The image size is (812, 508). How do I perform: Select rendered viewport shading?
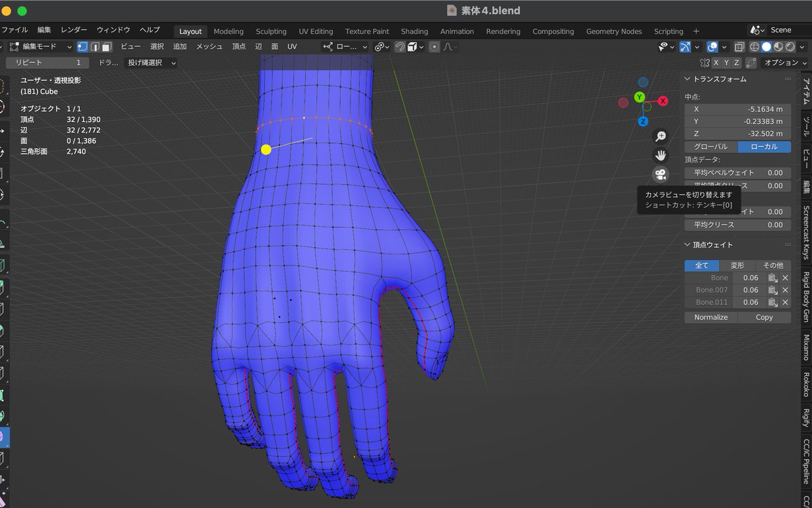point(789,47)
